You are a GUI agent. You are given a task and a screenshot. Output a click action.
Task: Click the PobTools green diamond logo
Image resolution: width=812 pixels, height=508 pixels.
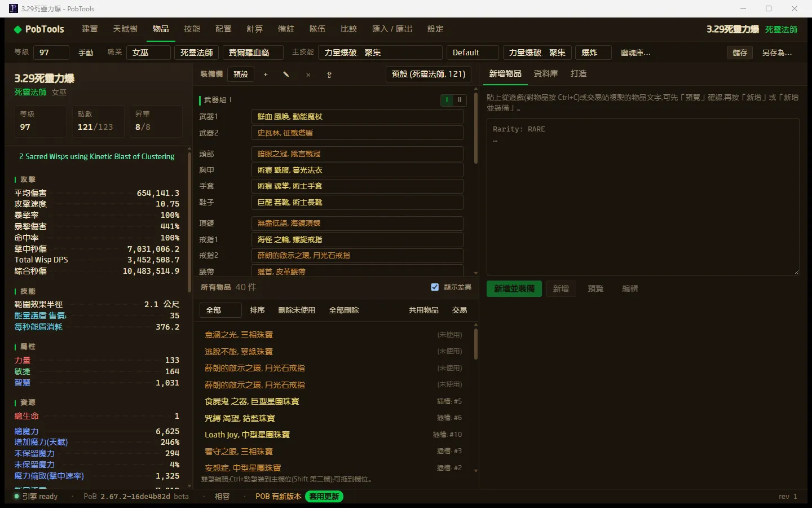tap(18, 29)
